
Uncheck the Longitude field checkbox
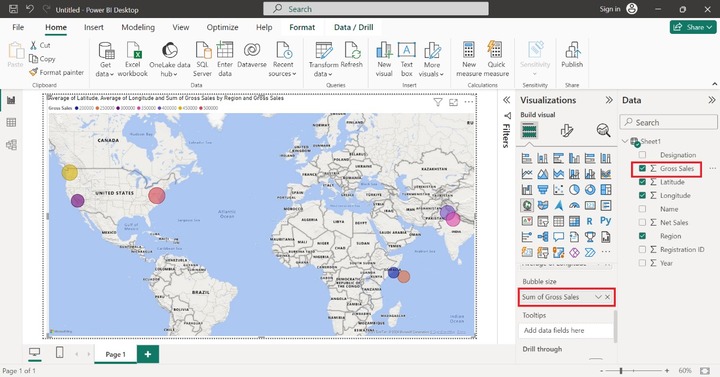(642, 195)
